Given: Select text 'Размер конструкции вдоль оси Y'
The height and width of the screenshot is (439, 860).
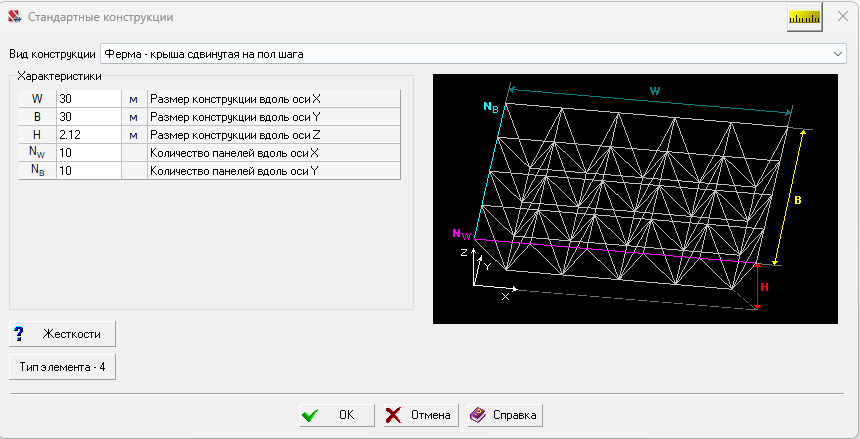Looking at the screenshot, I should [235, 117].
